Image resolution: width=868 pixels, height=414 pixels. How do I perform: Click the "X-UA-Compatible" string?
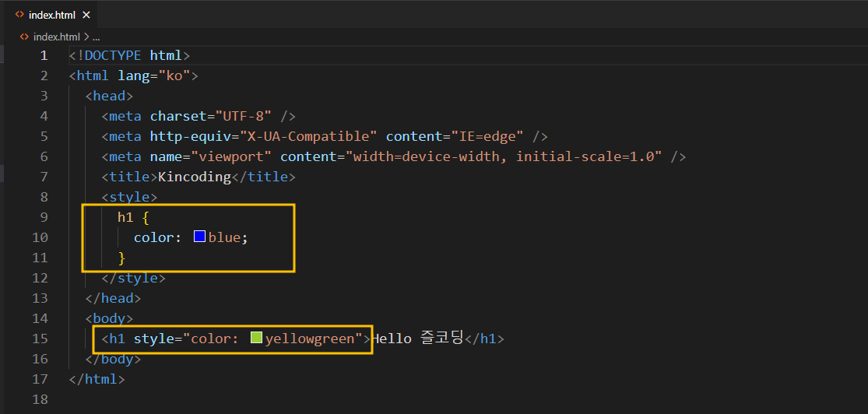pos(309,136)
